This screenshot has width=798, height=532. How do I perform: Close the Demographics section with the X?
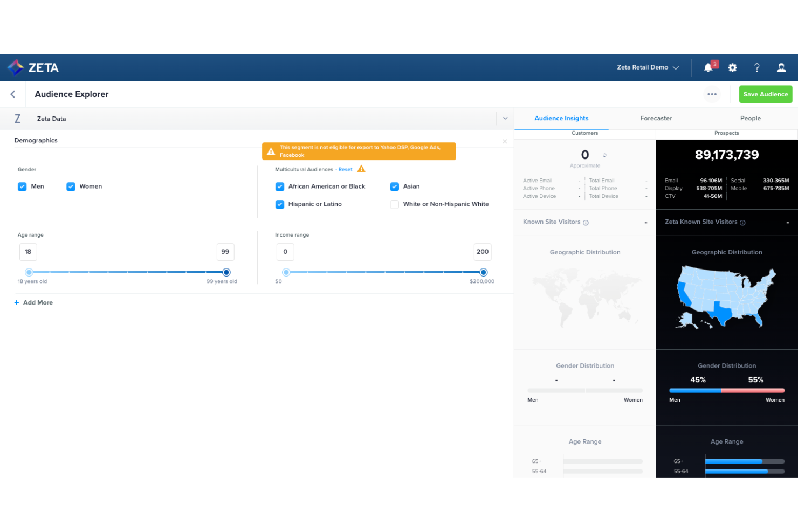(x=505, y=141)
